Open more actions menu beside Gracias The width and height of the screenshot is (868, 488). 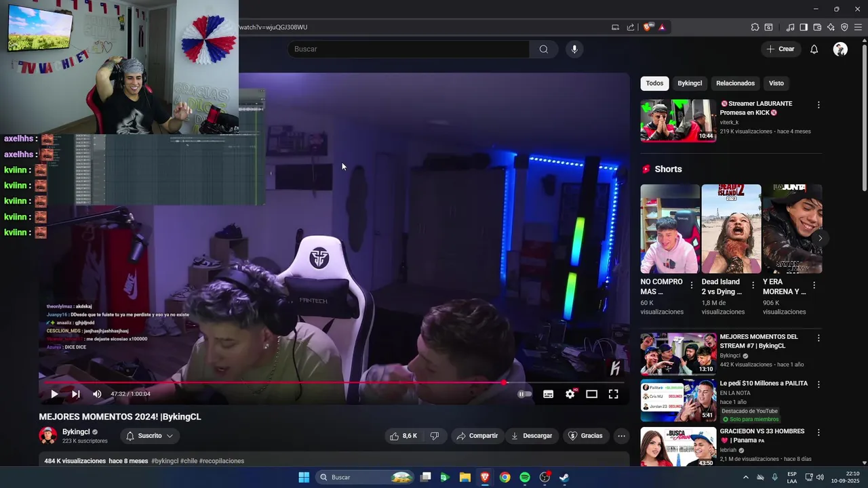pyautogui.click(x=621, y=436)
